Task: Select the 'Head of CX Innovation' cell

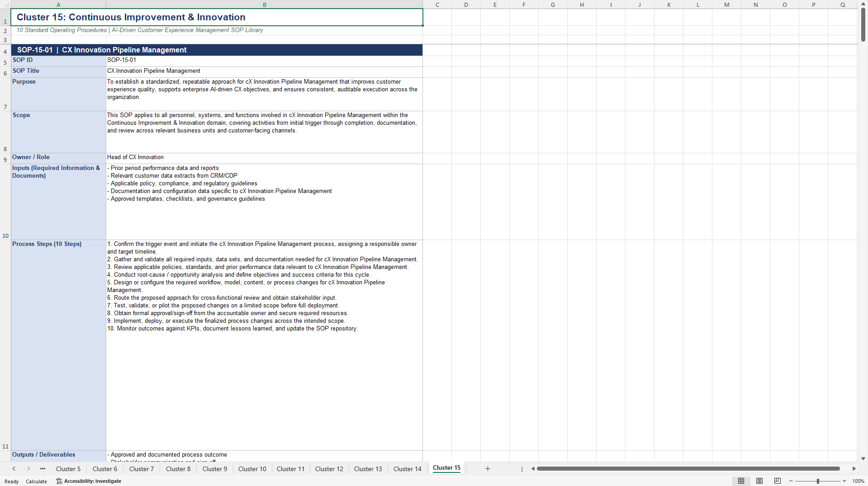Action: click(264, 158)
